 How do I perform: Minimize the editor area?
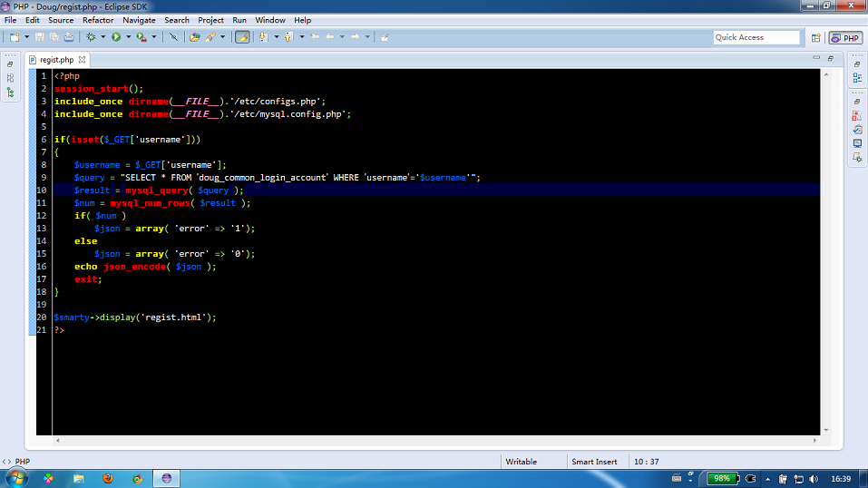(x=816, y=58)
